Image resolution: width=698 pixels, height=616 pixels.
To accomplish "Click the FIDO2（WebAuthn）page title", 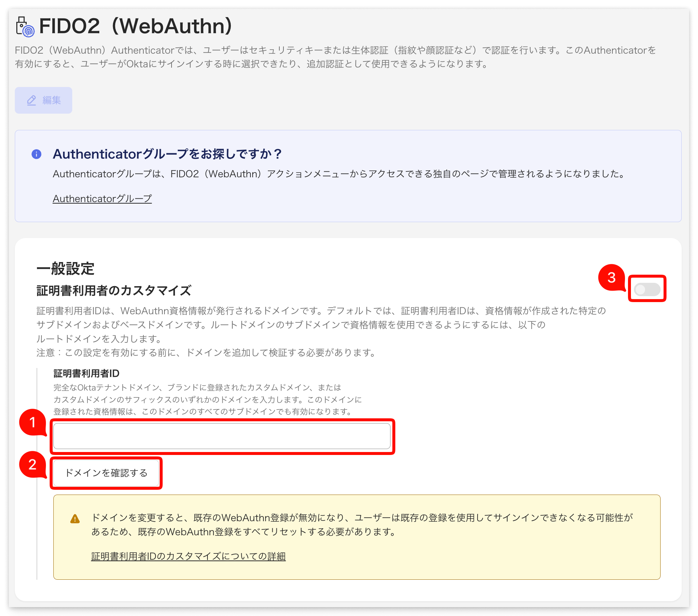I will pos(135,26).
